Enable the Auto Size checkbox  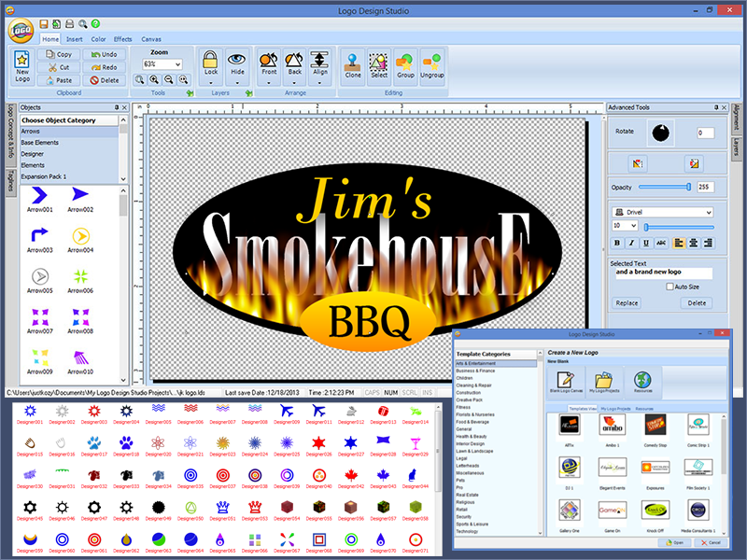(669, 286)
